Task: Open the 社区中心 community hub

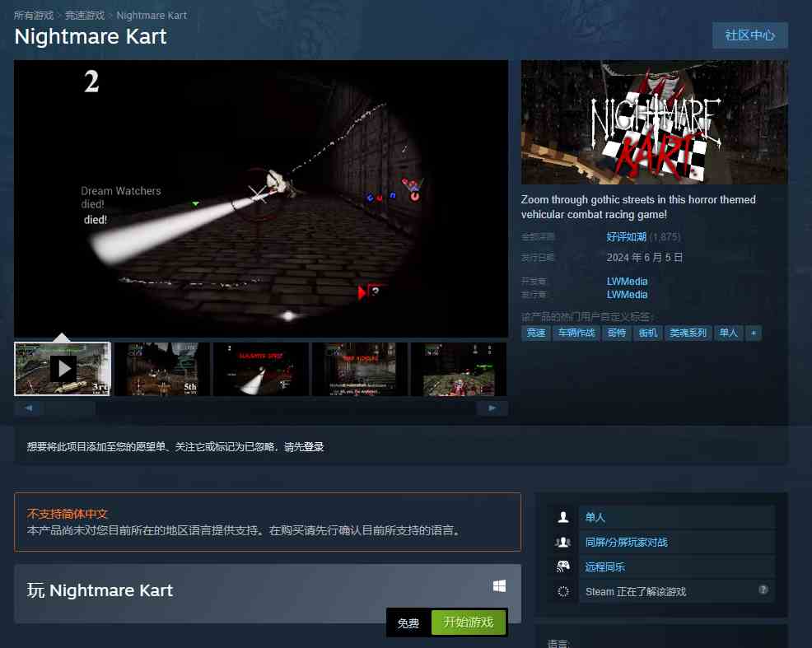Action: (750, 35)
